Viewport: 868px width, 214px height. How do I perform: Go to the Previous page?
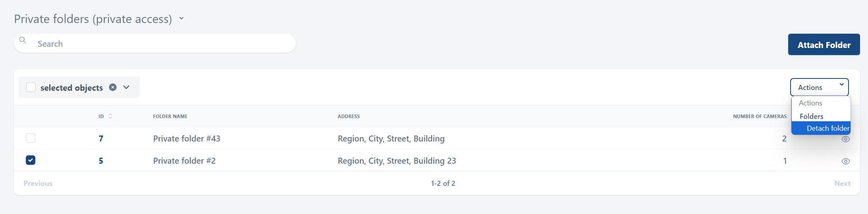coord(38,183)
